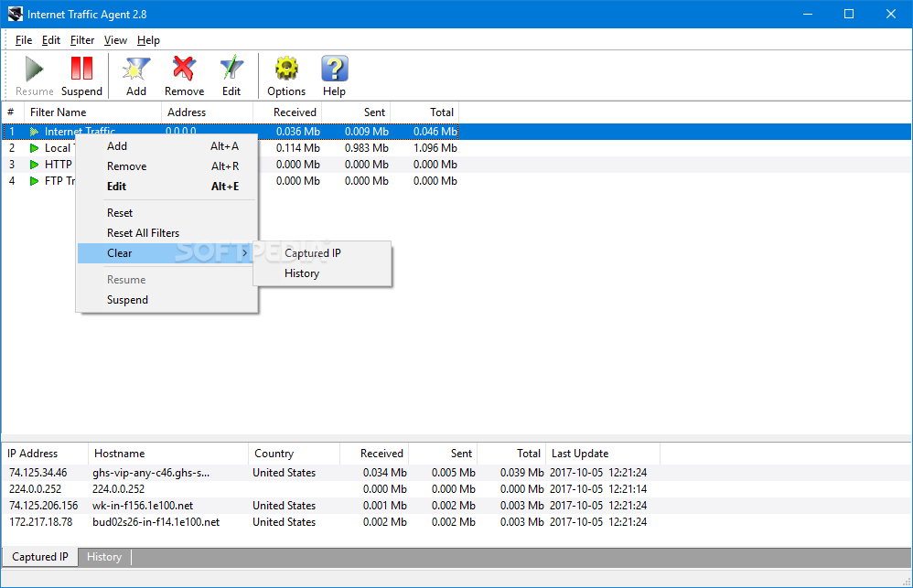The width and height of the screenshot is (913, 588).
Task: Click the Add filter funnel icon
Action: point(136,69)
